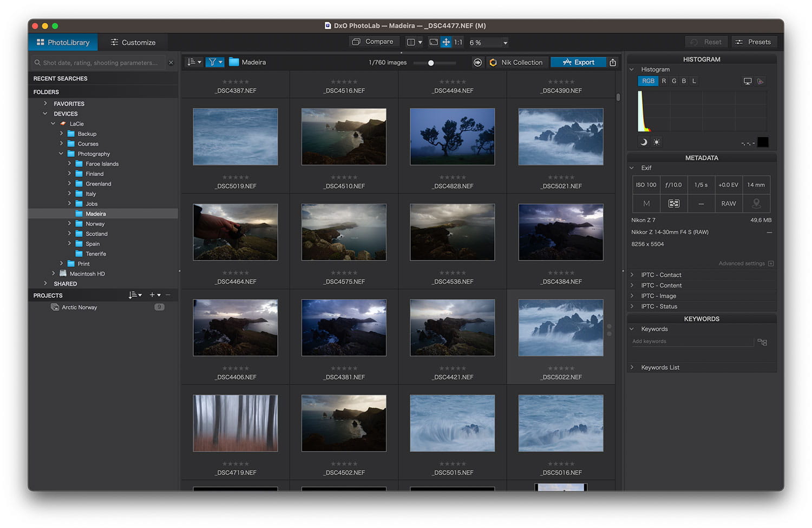Open the 6 % zoom level dropdown
Viewport: 812px width, 528px height.
pyautogui.click(x=488, y=42)
